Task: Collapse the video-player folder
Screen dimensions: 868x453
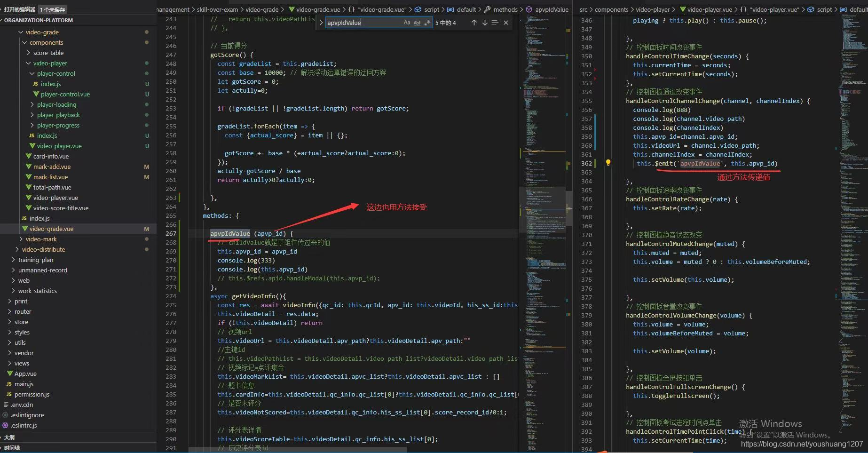Action: [28, 63]
